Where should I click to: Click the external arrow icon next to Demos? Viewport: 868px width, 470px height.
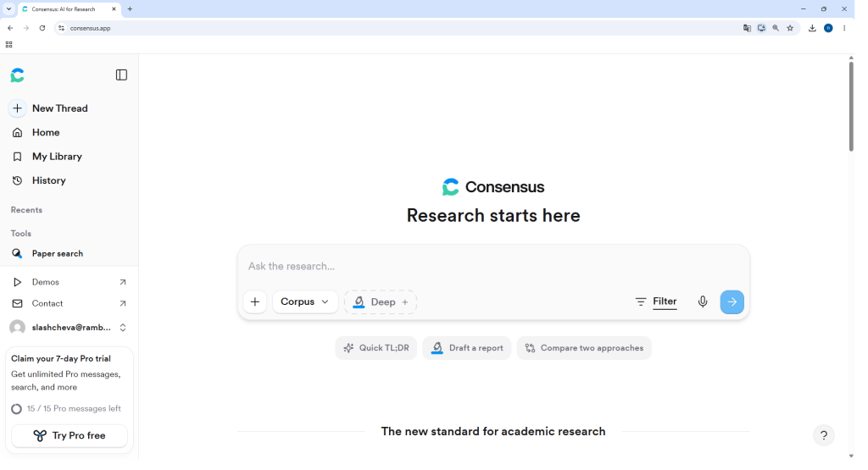pos(122,282)
